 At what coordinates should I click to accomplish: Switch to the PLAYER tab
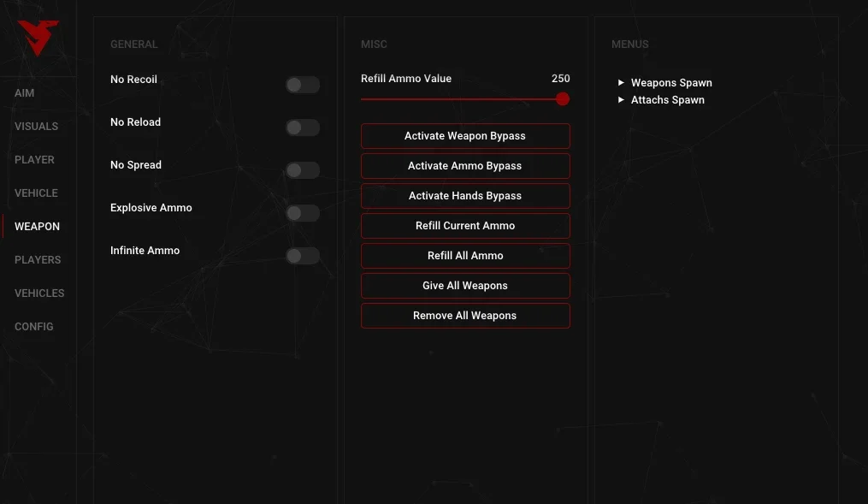(34, 159)
